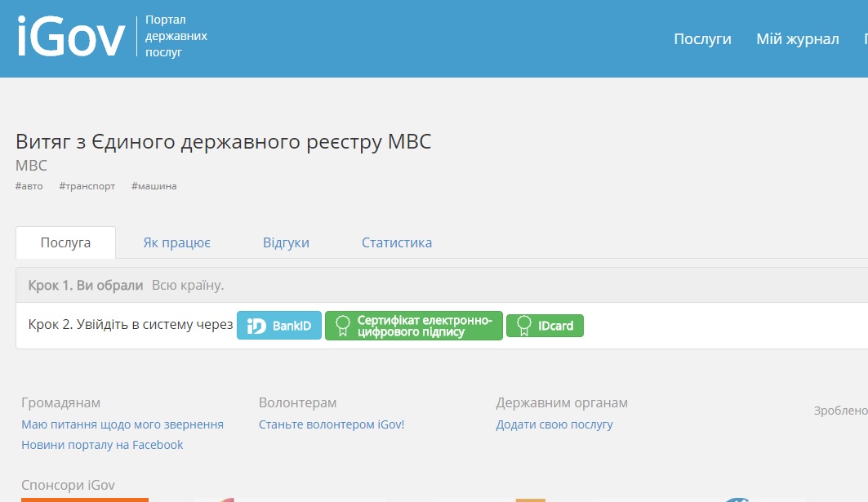The image size is (868, 502).
Task: Follow the 'Додати свою послугу' link
Action: (x=554, y=424)
